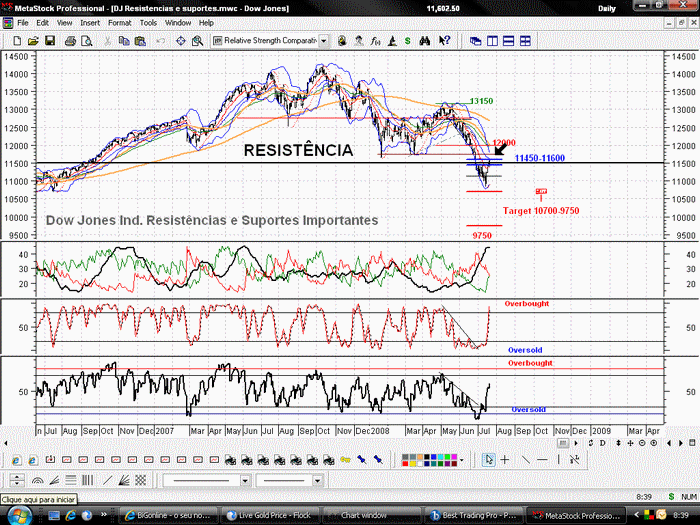Image resolution: width=700 pixels, height=525 pixels.
Task: Pick the cyan color swatch
Action: [441, 457]
